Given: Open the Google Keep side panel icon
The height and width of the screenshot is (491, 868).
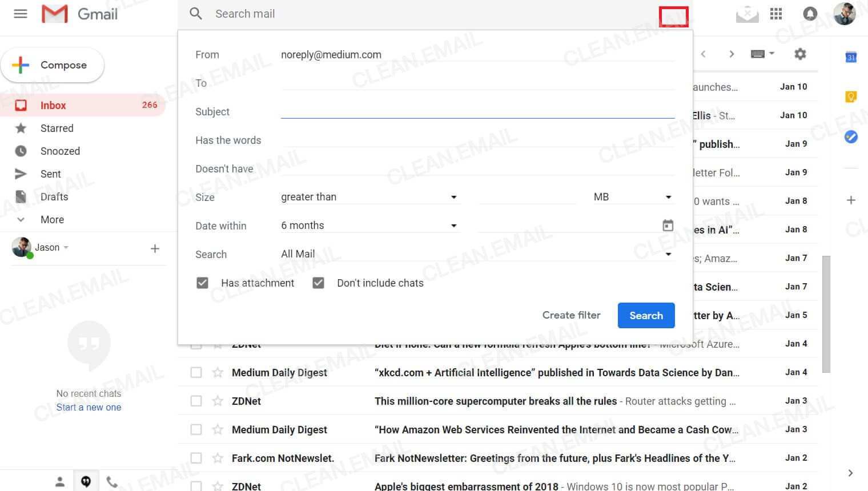Looking at the screenshot, I should 851,96.
